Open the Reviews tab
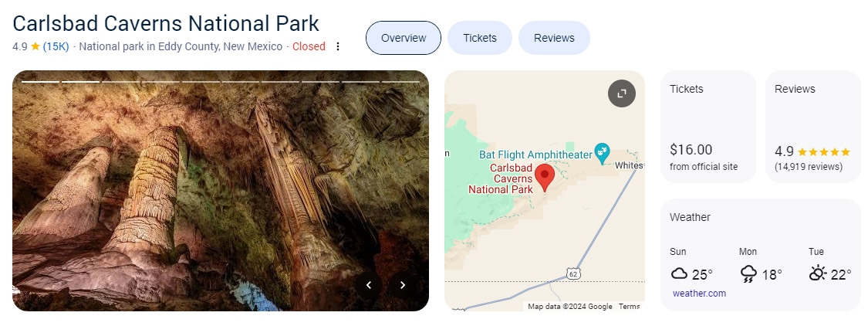The width and height of the screenshot is (868, 326). click(554, 38)
